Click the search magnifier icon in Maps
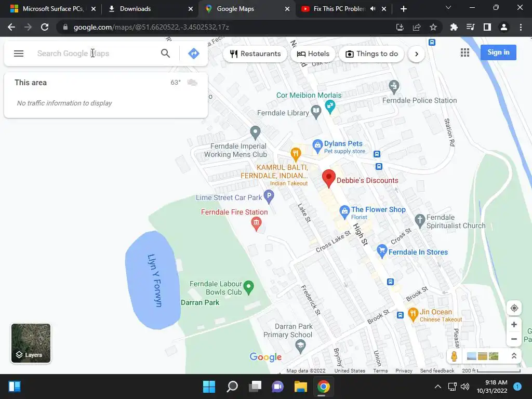 coord(165,54)
